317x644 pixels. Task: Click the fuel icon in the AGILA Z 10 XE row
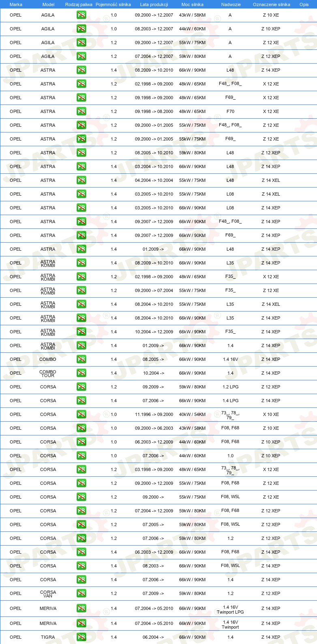tap(81, 15)
